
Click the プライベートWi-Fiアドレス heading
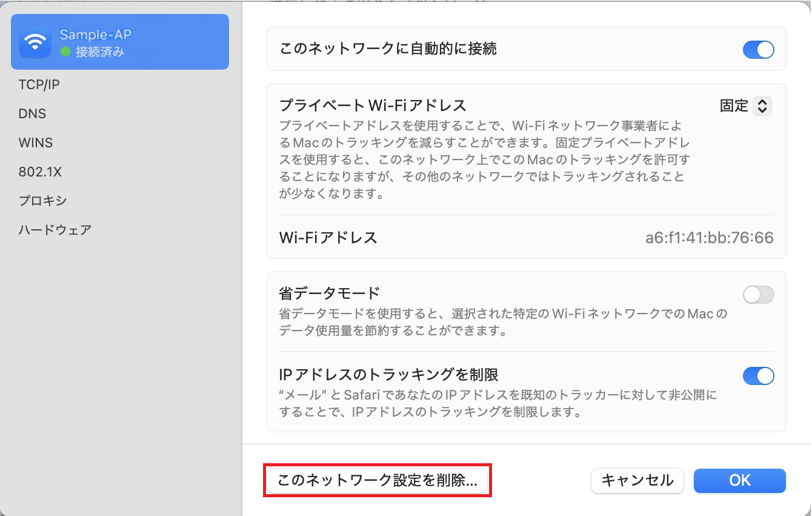(x=373, y=106)
